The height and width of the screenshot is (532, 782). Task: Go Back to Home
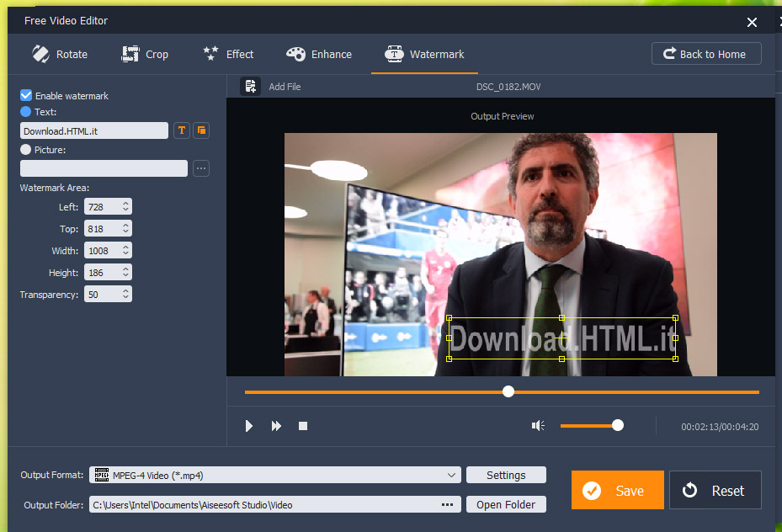coord(705,54)
